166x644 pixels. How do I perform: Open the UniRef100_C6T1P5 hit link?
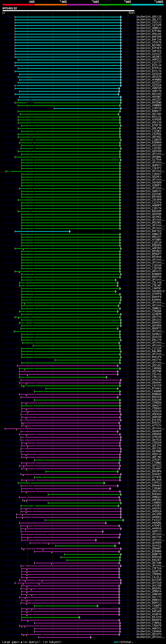[149, 25]
